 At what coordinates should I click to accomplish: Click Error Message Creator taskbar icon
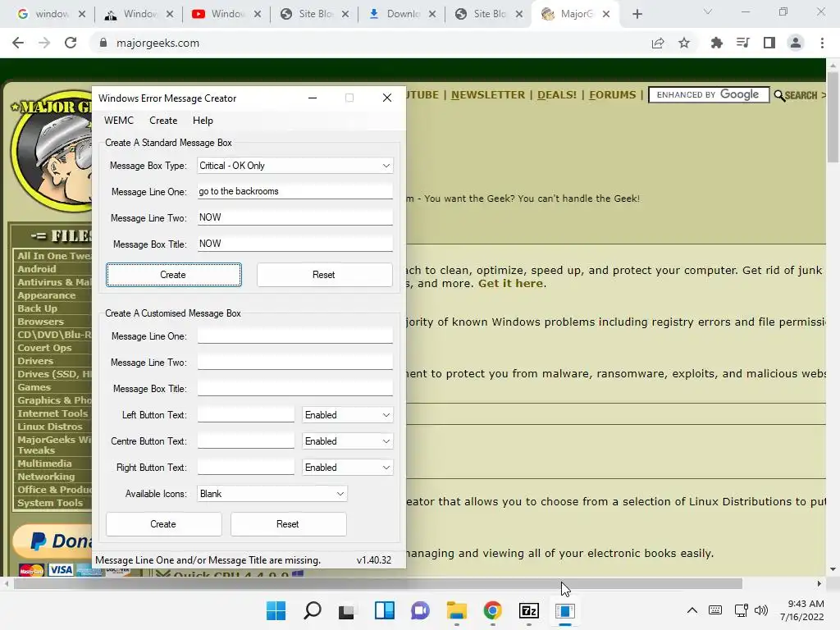[564, 610]
